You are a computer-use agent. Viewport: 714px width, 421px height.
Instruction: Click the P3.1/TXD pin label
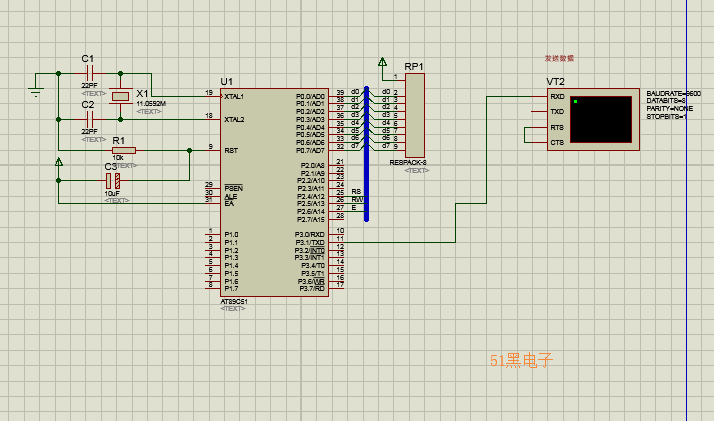point(310,243)
